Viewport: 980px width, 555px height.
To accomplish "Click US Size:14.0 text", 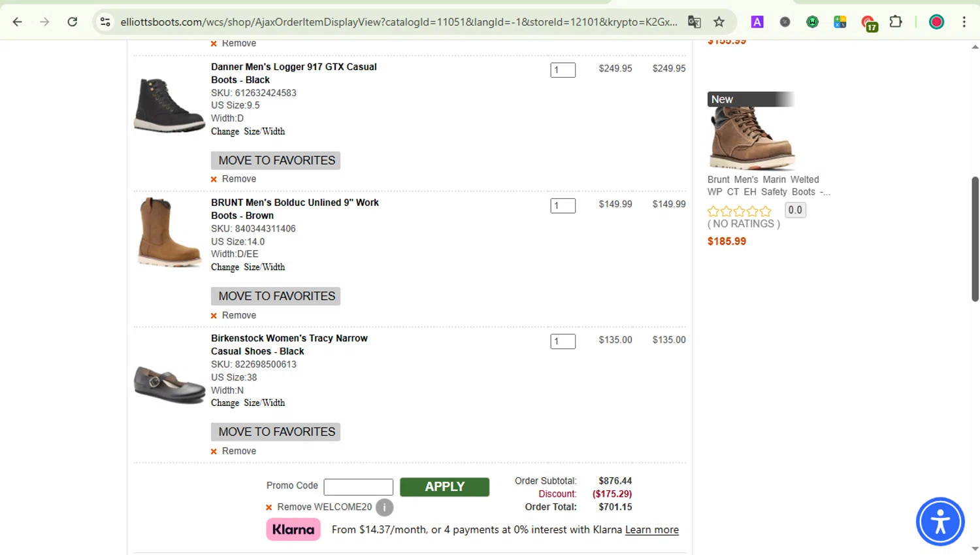I will (x=238, y=242).
